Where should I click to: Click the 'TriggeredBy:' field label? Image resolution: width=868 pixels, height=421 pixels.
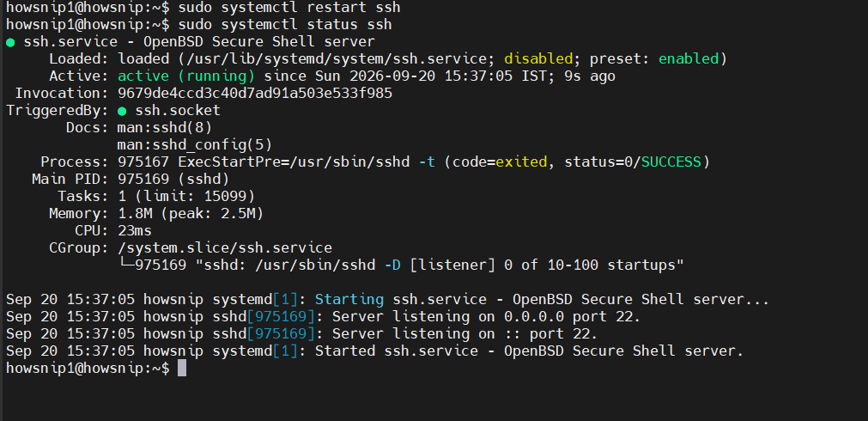[58, 111]
